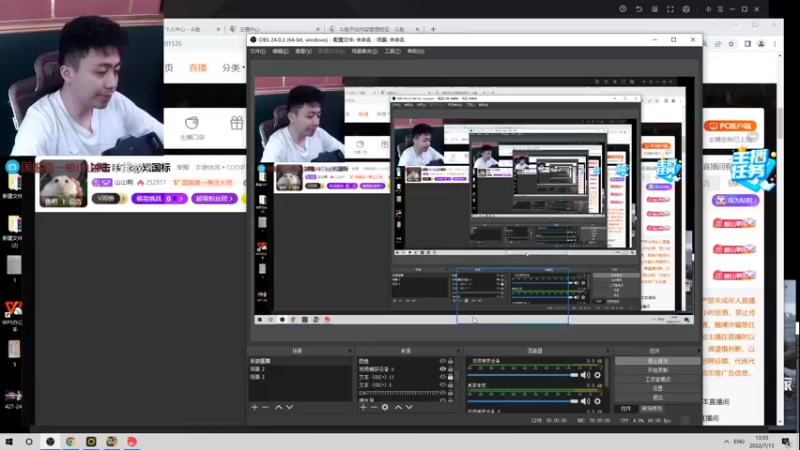Open Chrome's side panel icon

coord(747,44)
